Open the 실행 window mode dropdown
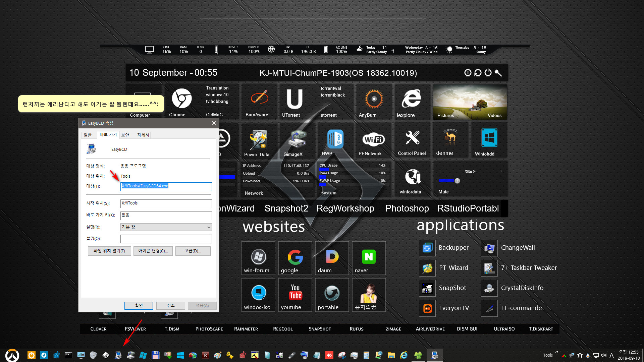The width and height of the screenshot is (644, 362). (x=166, y=227)
